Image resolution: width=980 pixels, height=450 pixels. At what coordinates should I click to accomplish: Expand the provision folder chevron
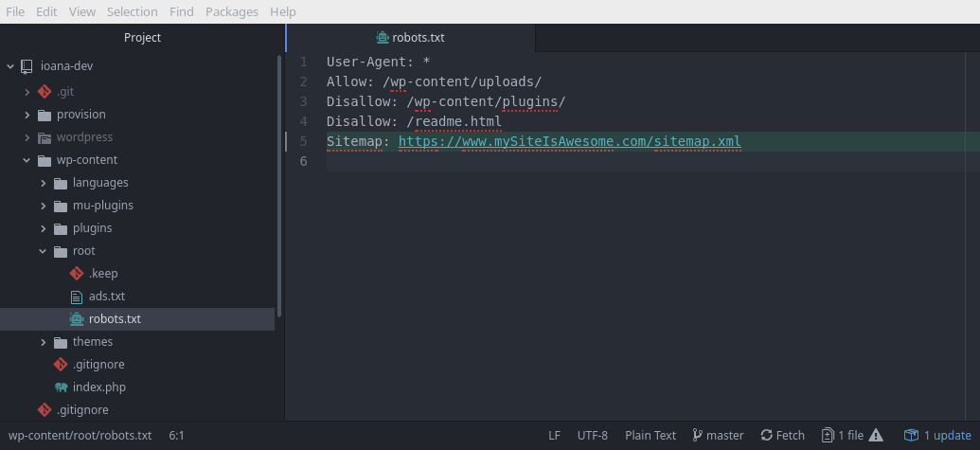coord(27,115)
